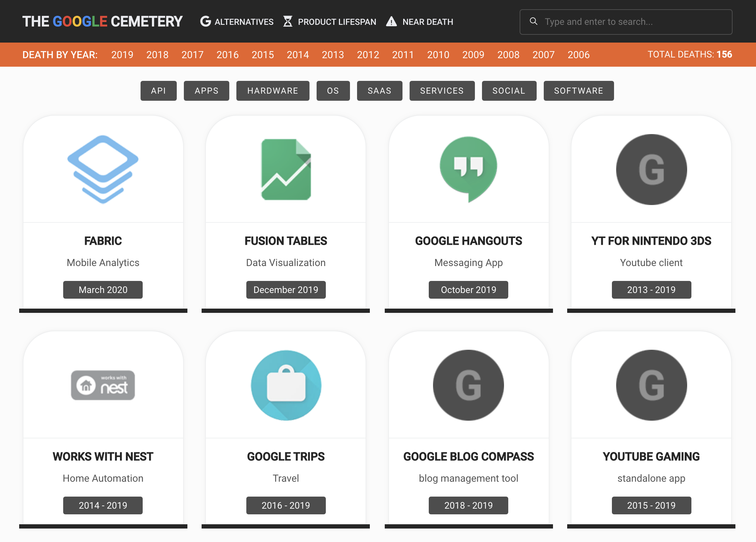Click the API category filter button

pos(158,91)
